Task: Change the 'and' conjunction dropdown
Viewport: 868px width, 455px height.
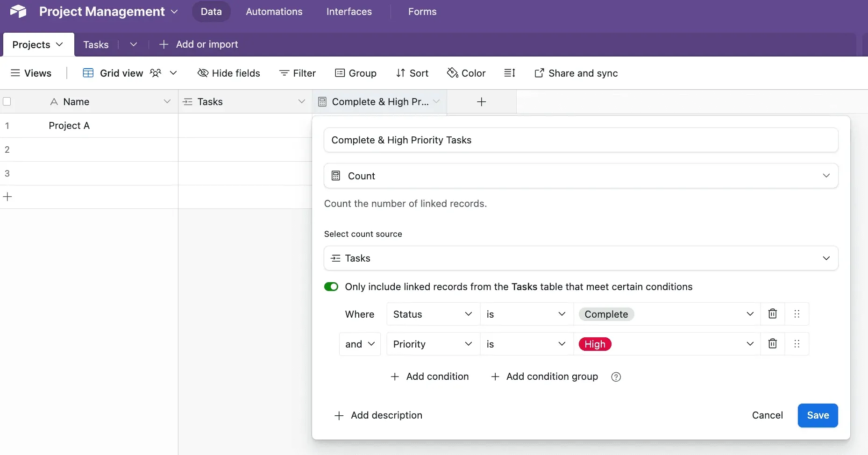Action: pos(360,344)
